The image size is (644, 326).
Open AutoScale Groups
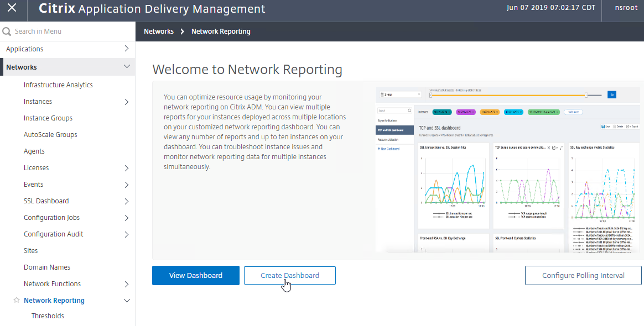50,134
